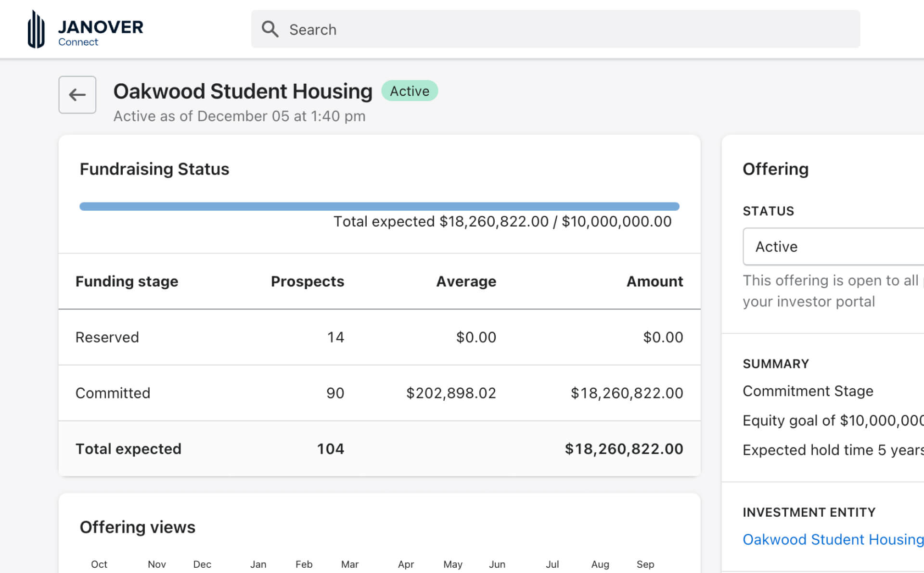
Task: Click the search magnifier icon
Action: click(269, 29)
